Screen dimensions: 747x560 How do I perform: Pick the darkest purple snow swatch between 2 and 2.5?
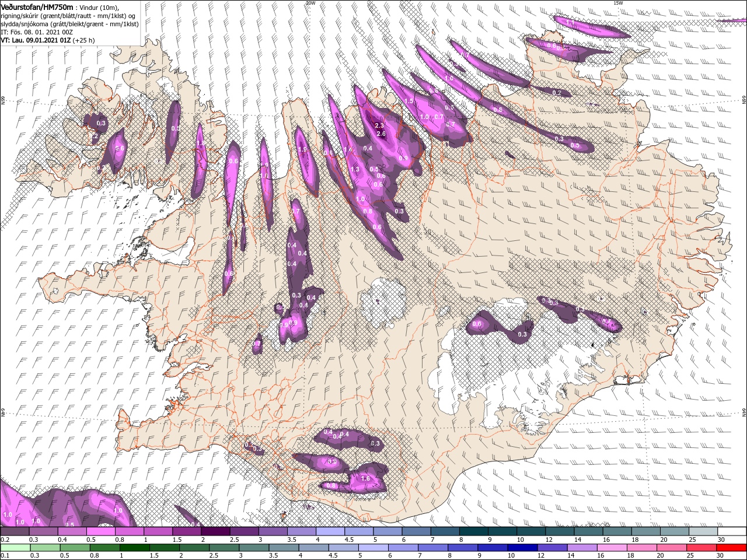pyautogui.click(x=215, y=531)
